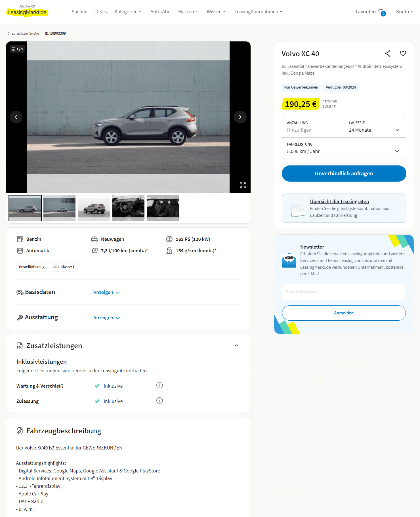Show previous photo with left arrow
The height and width of the screenshot is (517, 420).
click(16, 117)
